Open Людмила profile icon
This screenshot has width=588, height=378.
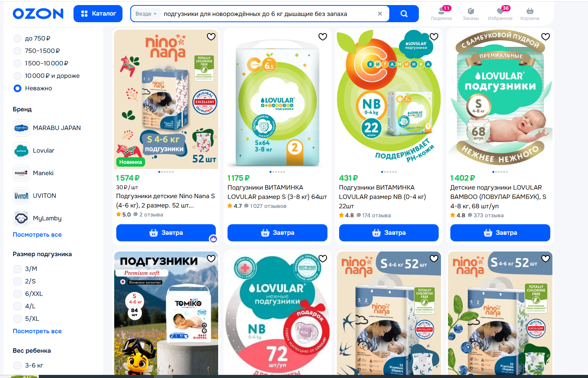(x=441, y=14)
